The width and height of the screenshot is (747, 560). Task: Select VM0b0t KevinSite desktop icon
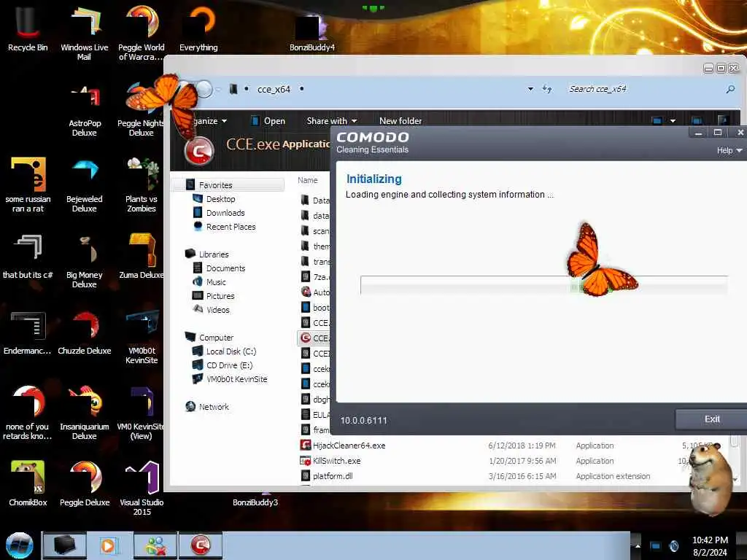pos(141,336)
